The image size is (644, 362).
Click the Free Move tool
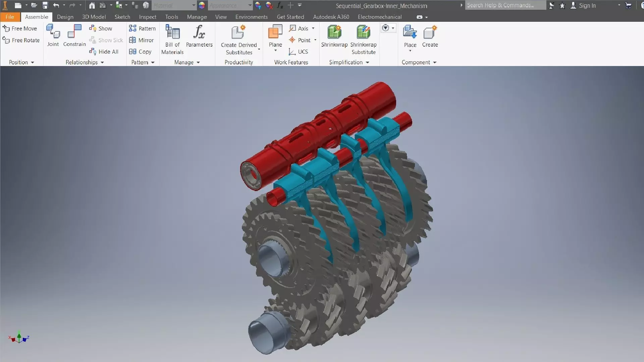click(x=20, y=28)
